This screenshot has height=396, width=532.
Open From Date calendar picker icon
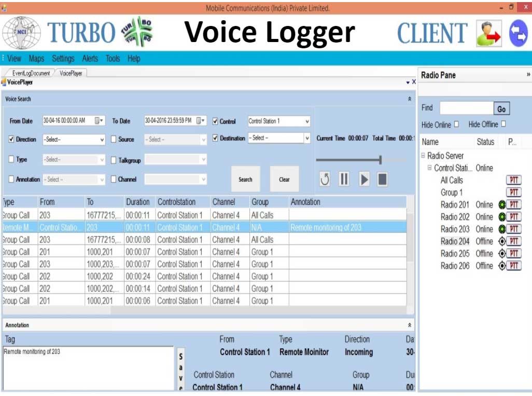[x=99, y=120]
